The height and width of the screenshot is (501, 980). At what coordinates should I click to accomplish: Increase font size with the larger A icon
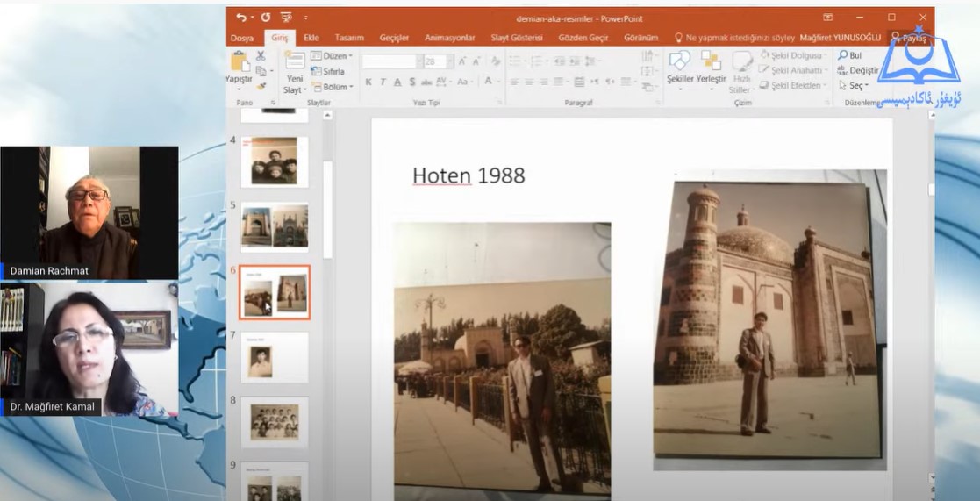pos(461,61)
